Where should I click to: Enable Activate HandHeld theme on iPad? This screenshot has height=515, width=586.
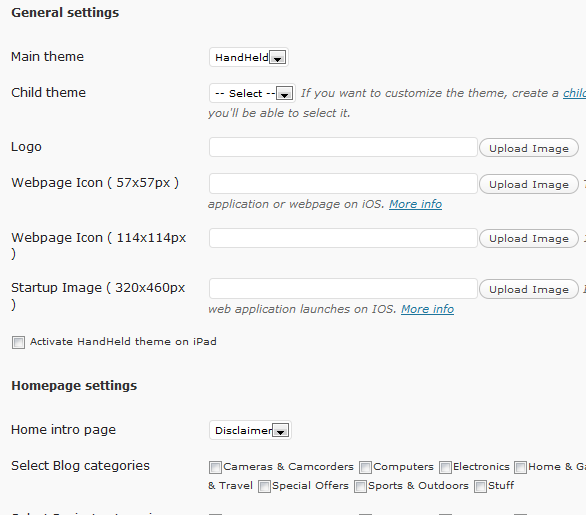pos(18,342)
